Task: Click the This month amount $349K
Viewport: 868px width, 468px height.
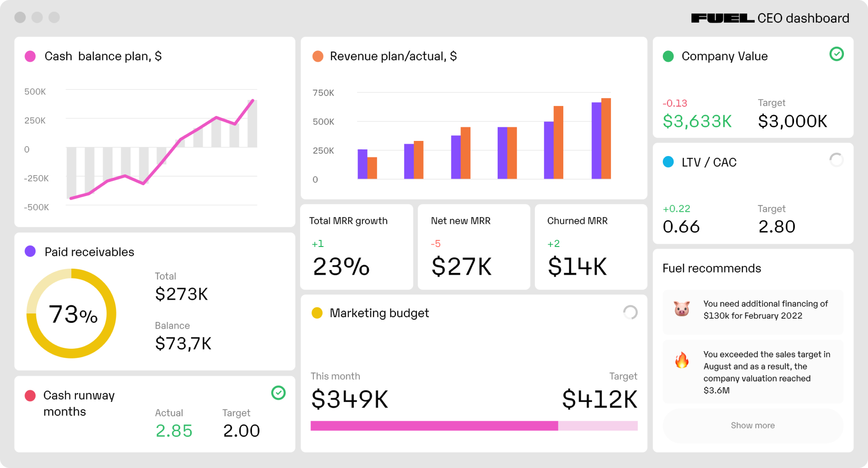Action: pos(350,400)
